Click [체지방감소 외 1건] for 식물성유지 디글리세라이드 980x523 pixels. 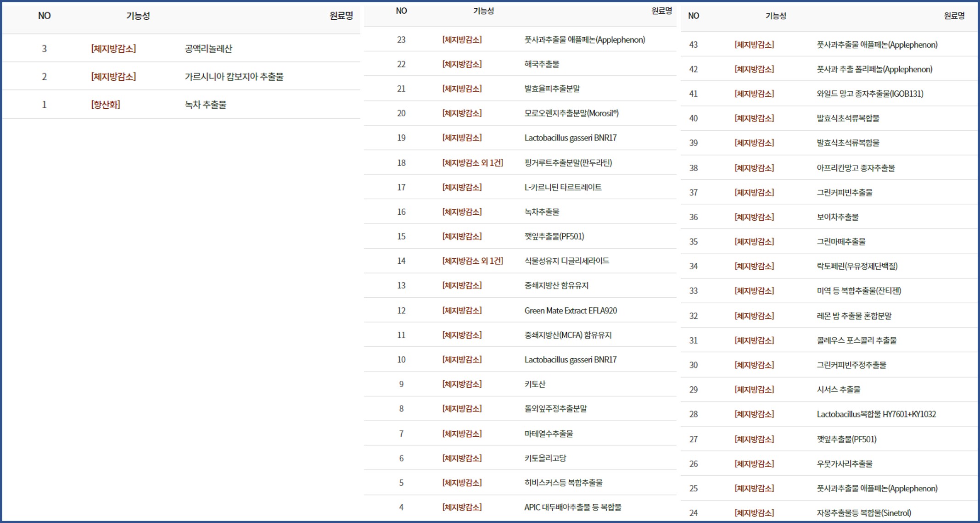coord(472,261)
